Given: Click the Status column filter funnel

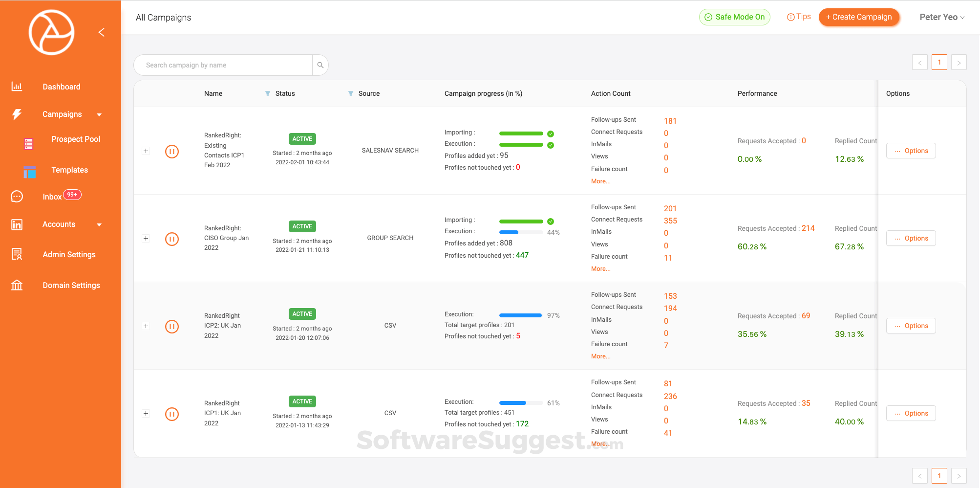Looking at the screenshot, I should click(268, 93).
